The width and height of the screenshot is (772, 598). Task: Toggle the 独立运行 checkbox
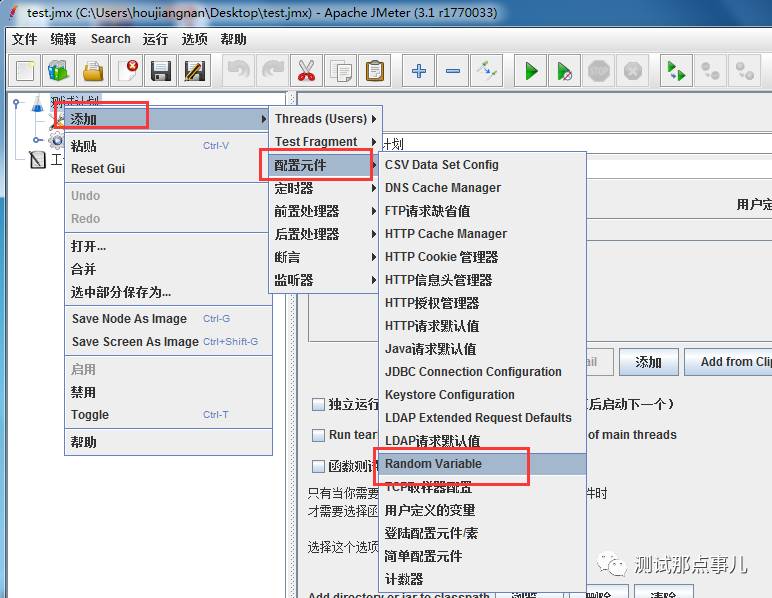pos(318,405)
